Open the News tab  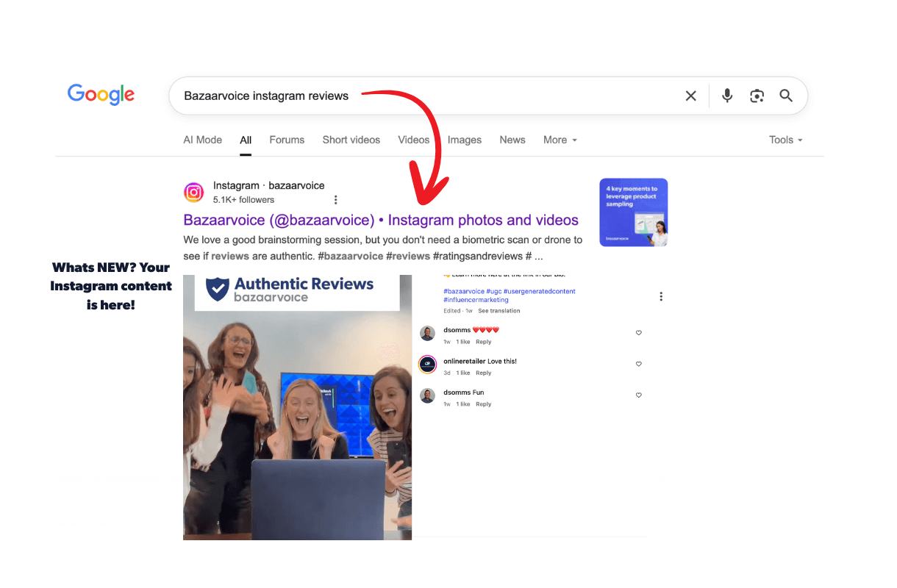512,140
